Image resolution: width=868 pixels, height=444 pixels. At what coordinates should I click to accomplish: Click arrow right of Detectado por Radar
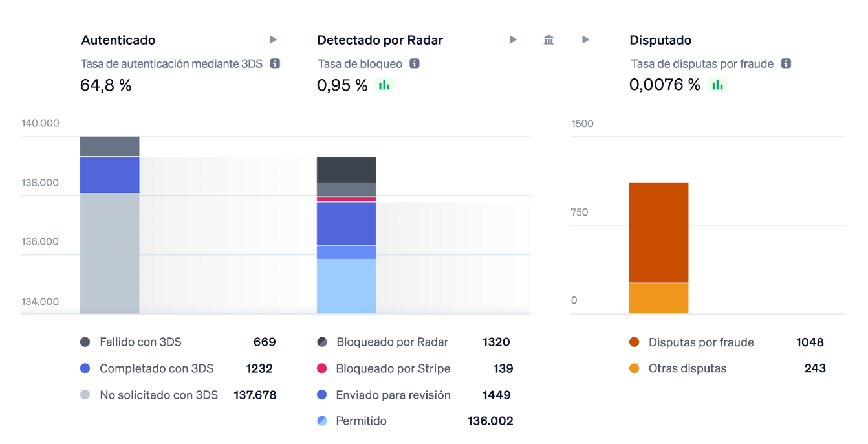point(513,40)
